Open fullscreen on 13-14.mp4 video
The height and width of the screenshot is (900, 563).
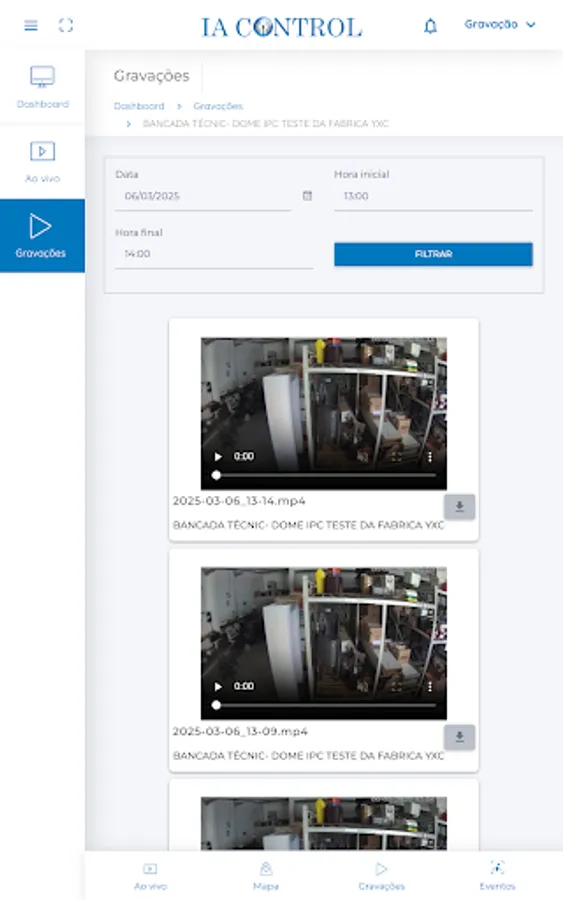[397, 457]
